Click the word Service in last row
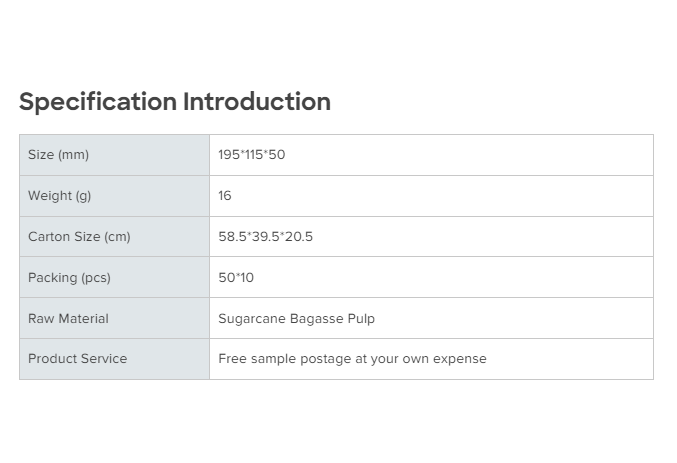Viewport: 677px width, 463px height. click(104, 359)
